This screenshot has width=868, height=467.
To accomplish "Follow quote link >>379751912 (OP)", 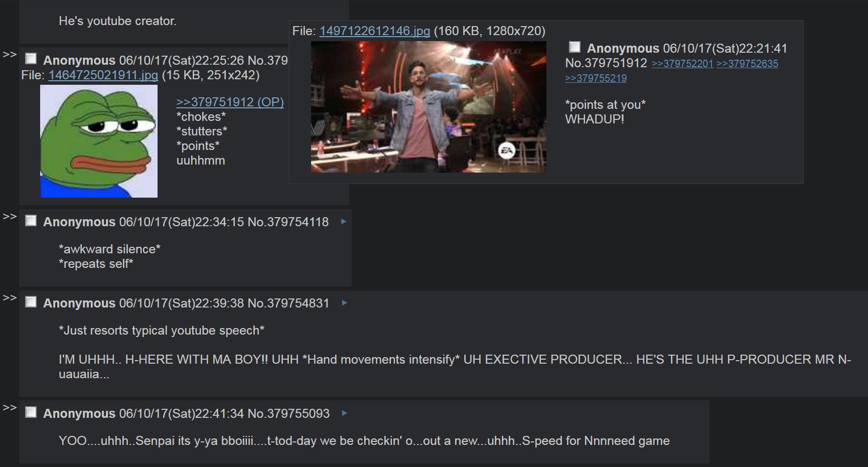I will 230,102.
